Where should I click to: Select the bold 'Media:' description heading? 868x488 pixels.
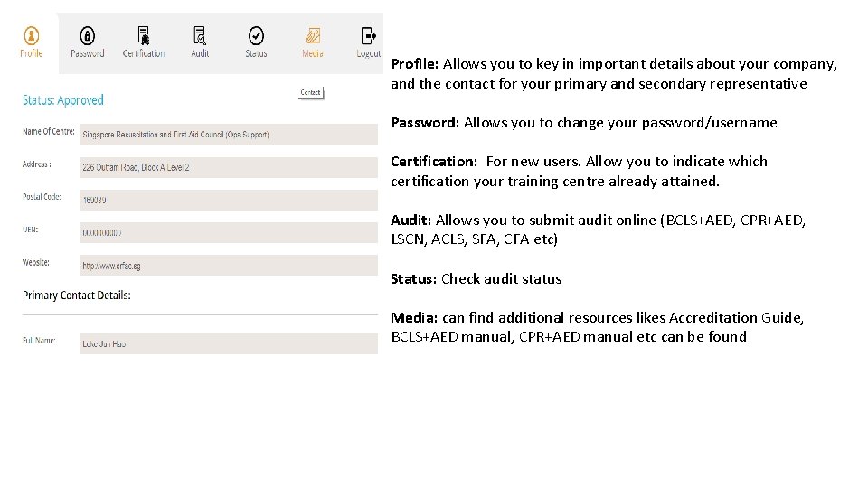[414, 317]
